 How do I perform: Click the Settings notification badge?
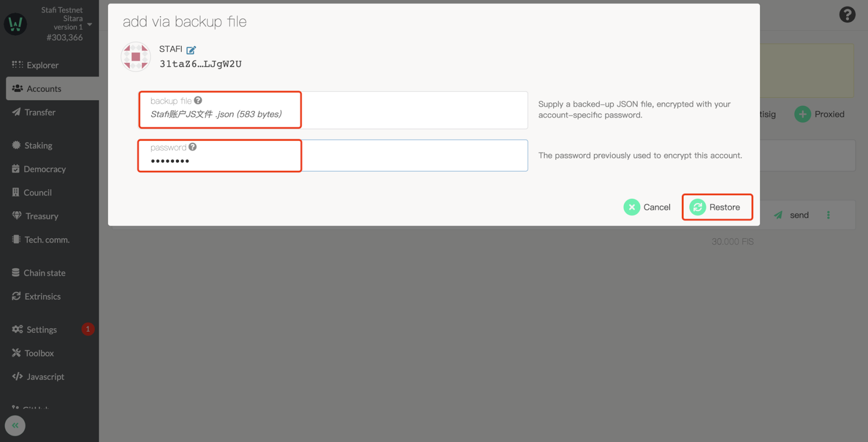pyautogui.click(x=88, y=329)
